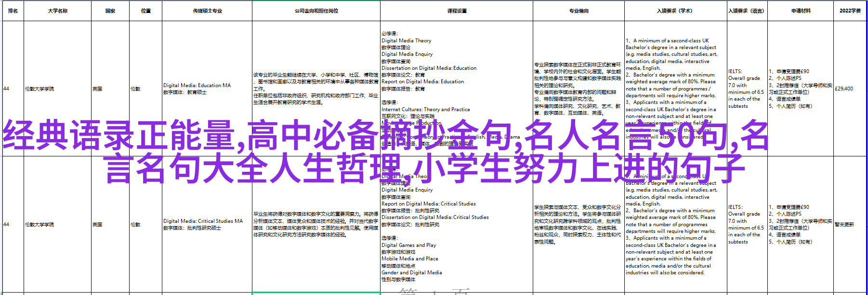Click the IELTS cell in the Critical Studies MA row
Viewport: 868px width, 295px height.
747,224
